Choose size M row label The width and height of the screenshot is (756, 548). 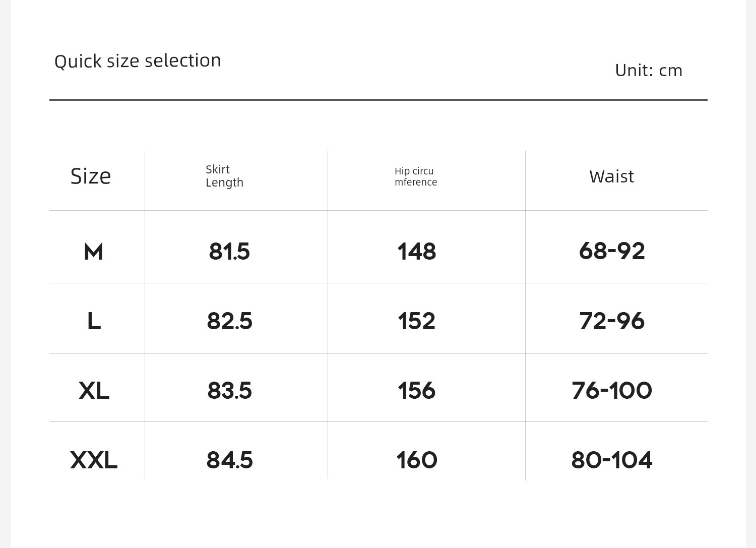click(x=93, y=252)
